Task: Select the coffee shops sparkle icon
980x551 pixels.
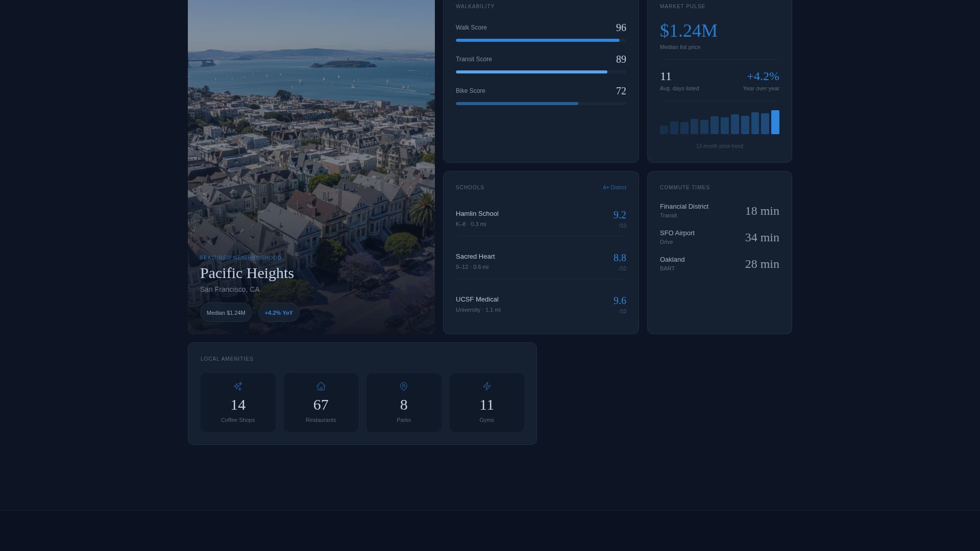Action: [x=238, y=386]
